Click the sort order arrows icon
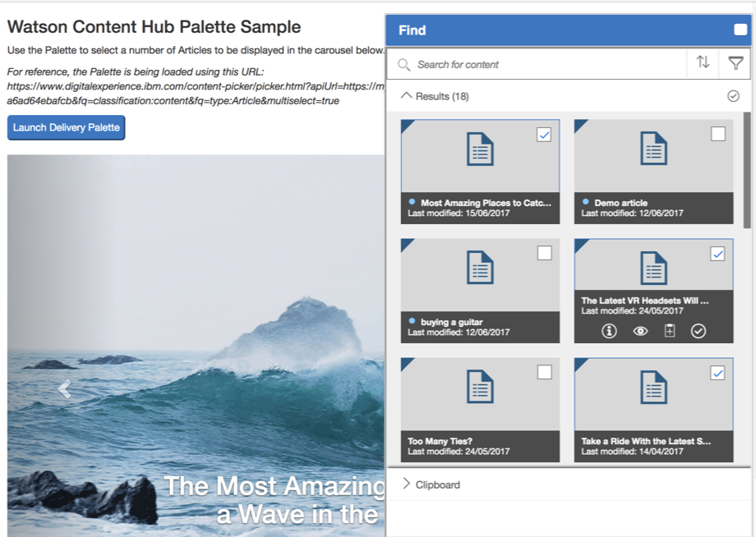The image size is (756, 537). click(703, 62)
